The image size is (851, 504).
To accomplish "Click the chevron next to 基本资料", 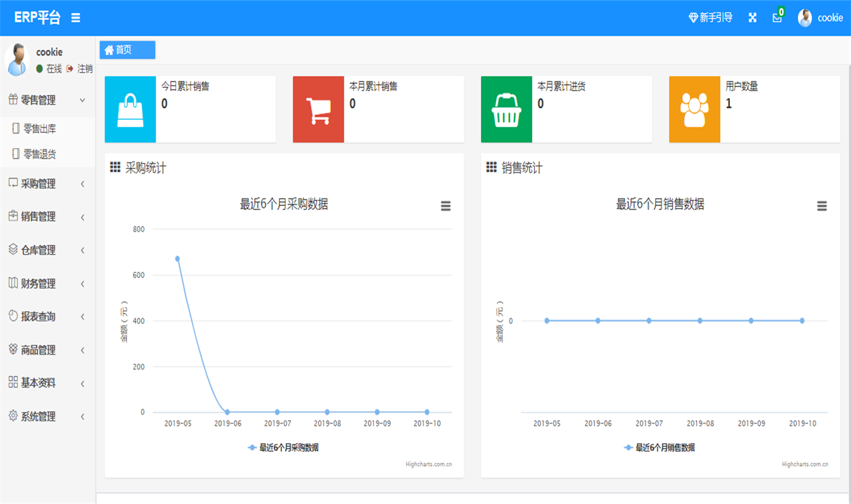I will pyautogui.click(x=82, y=384).
